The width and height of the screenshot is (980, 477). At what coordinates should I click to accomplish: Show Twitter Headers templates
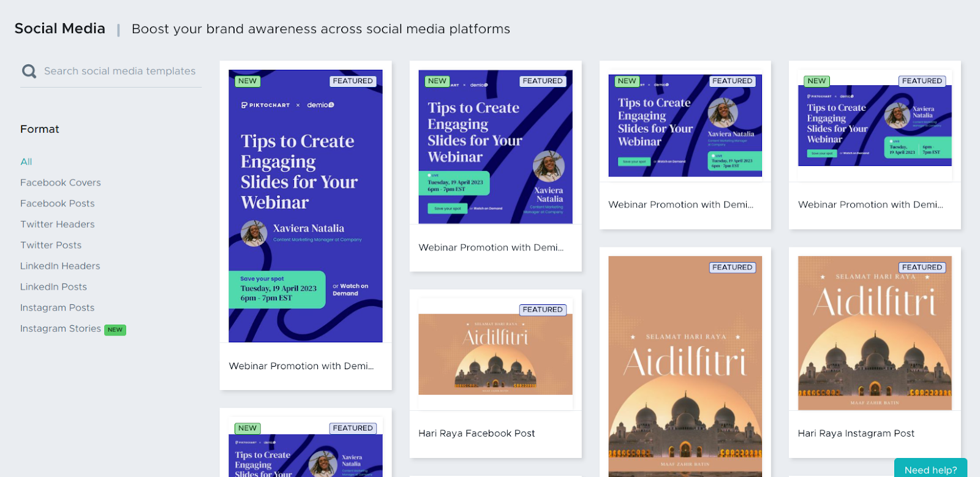pyautogui.click(x=58, y=224)
